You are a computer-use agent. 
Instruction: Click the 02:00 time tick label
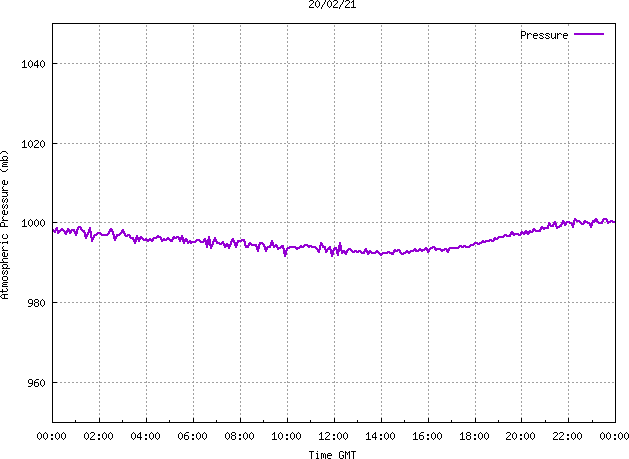pos(99,436)
